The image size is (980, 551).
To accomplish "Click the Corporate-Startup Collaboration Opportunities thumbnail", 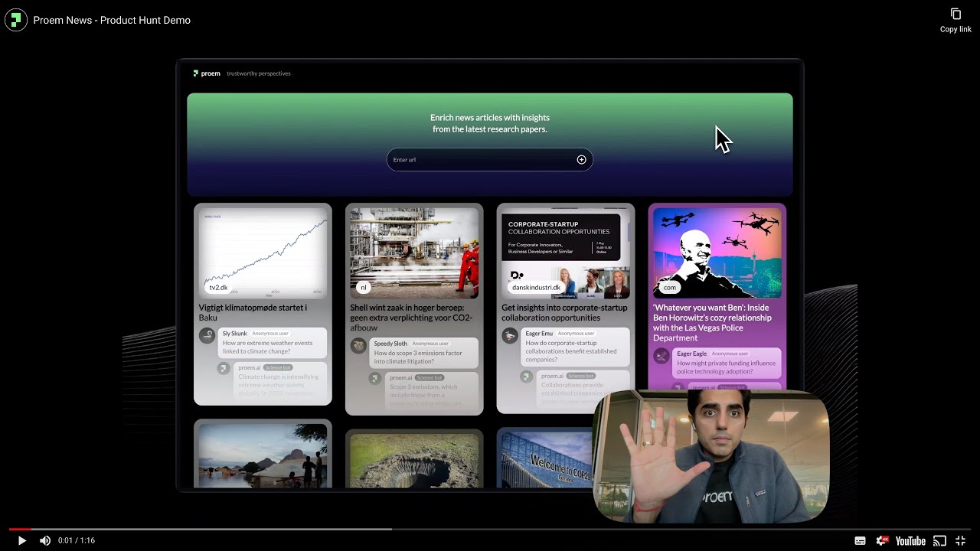I will [x=566, y=253].
